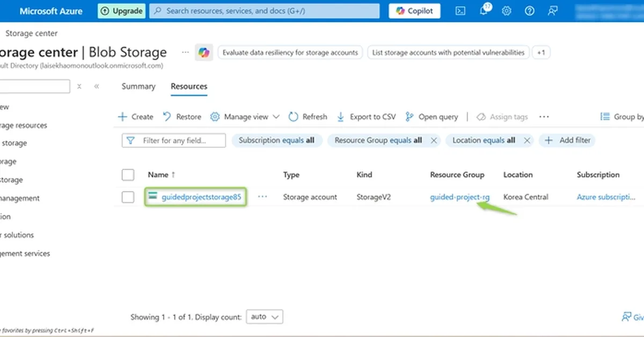Select the checkbox for guidedprojectstorage85

[128, 197]
